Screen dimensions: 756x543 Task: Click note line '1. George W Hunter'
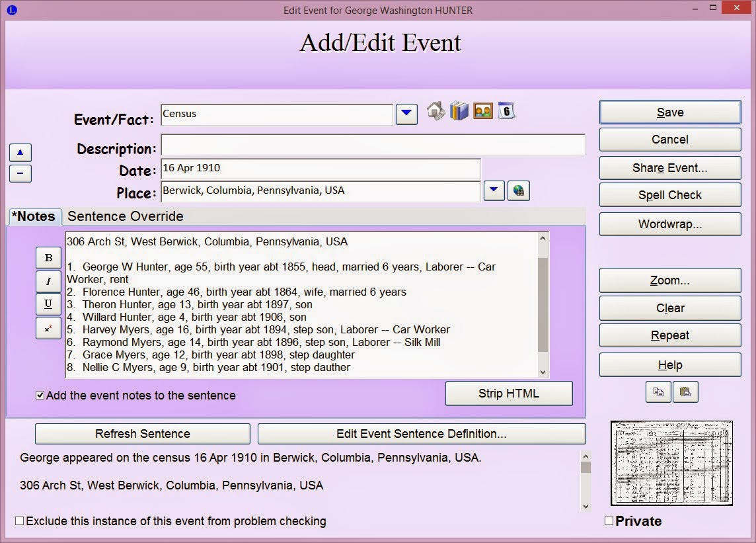tap(281, 273)
